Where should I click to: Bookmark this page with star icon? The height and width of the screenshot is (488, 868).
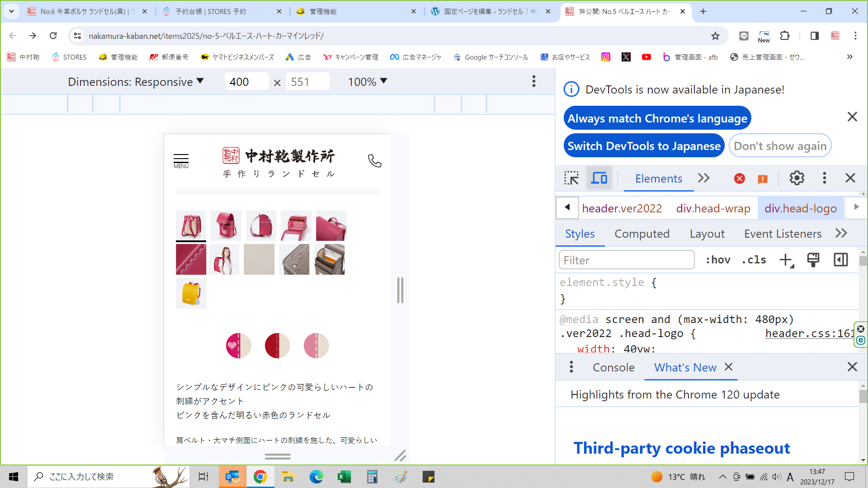(715, 36)
